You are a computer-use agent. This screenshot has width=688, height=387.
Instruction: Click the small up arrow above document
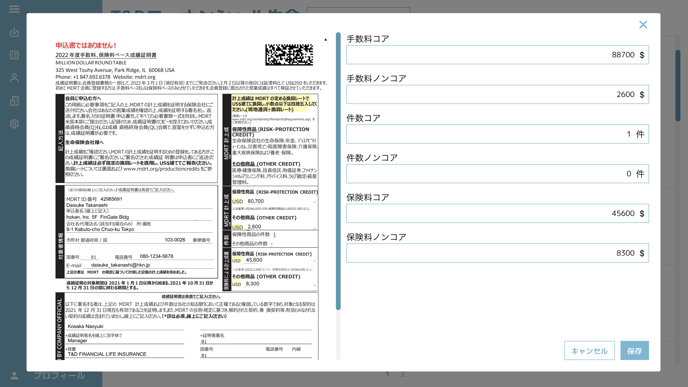326,39
